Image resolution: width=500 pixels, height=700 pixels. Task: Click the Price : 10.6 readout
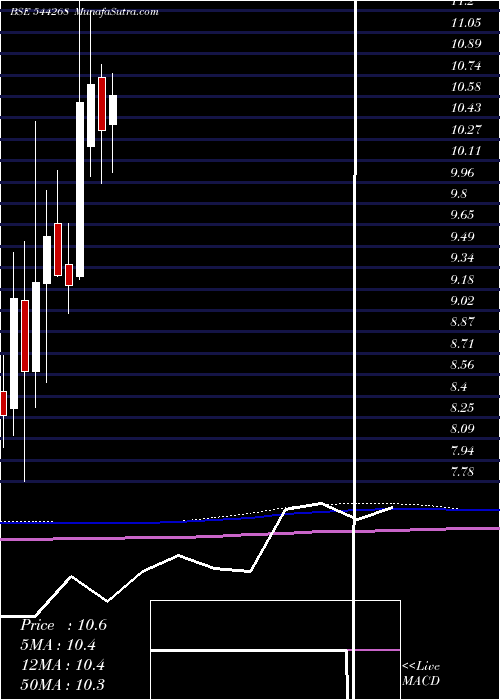click(x=63, y=625)
